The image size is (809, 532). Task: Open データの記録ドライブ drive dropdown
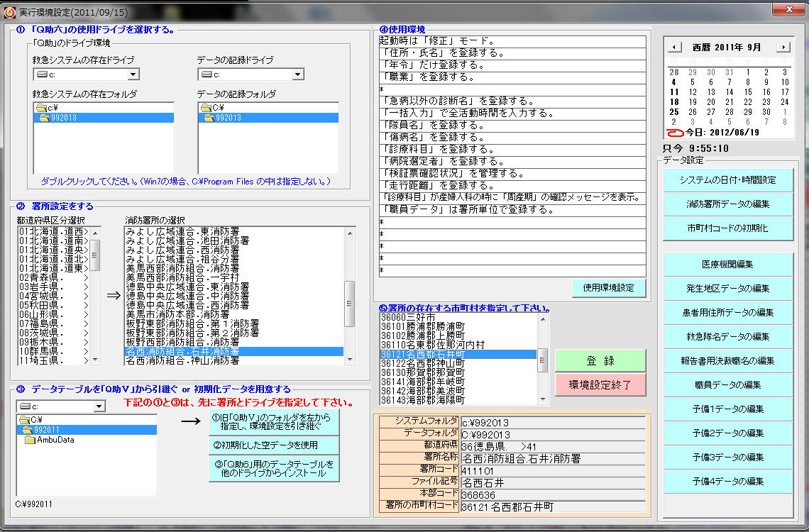(297, 74)
